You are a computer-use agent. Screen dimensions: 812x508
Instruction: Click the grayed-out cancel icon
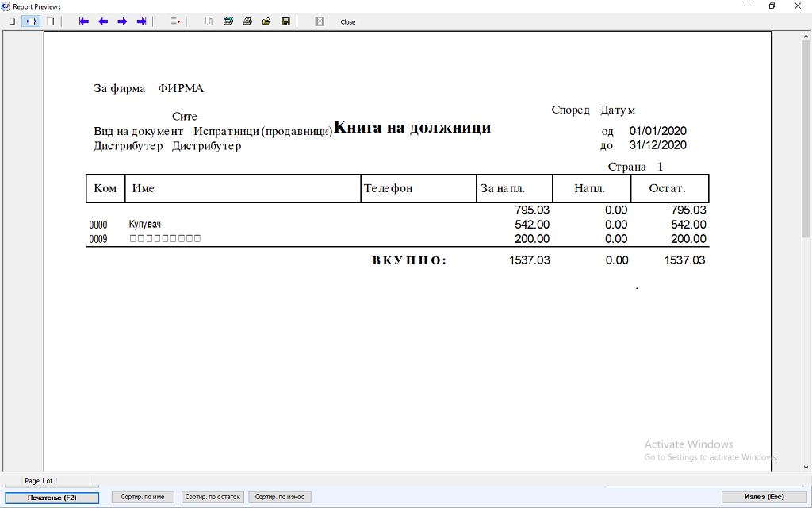click(320, 21)
